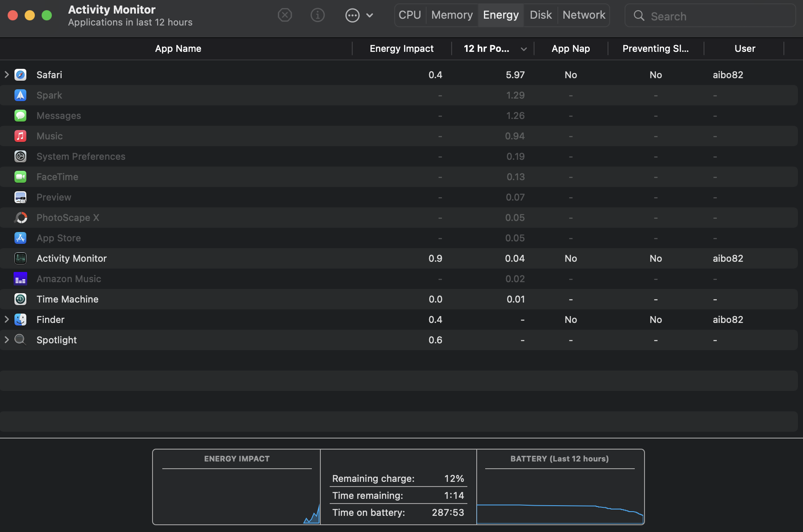This screenshot has width=803, height=532.
Task: Click the Stop process (X) toolbar button
Action: coord(285,15)
